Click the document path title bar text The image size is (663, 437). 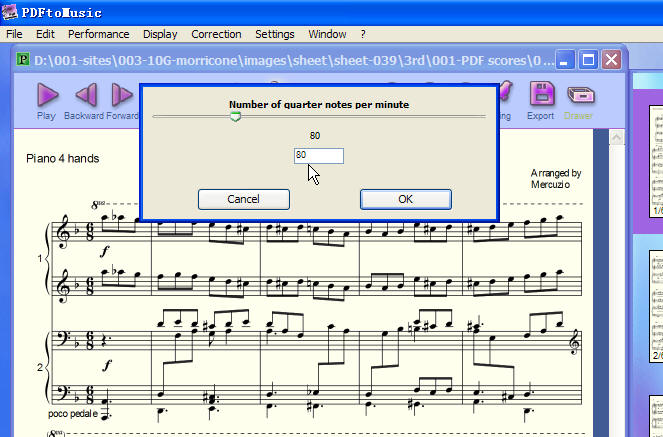[x=293, y=60]
